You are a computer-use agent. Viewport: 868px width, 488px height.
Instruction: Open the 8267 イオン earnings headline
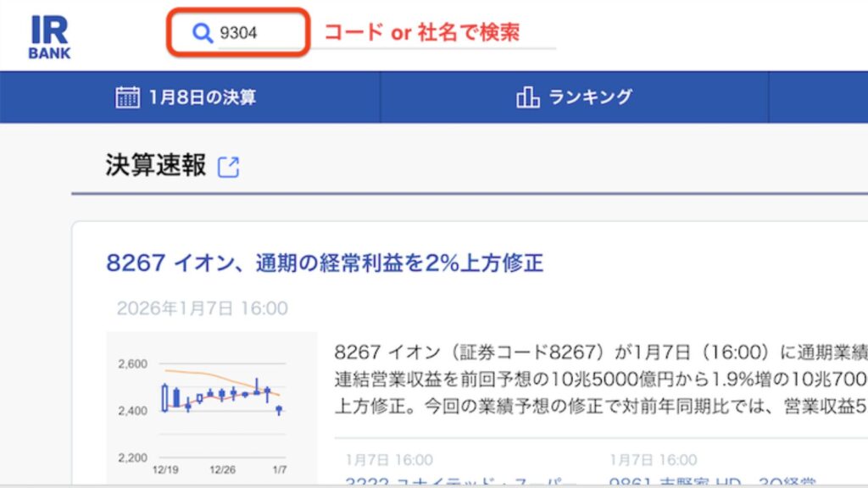325,263
